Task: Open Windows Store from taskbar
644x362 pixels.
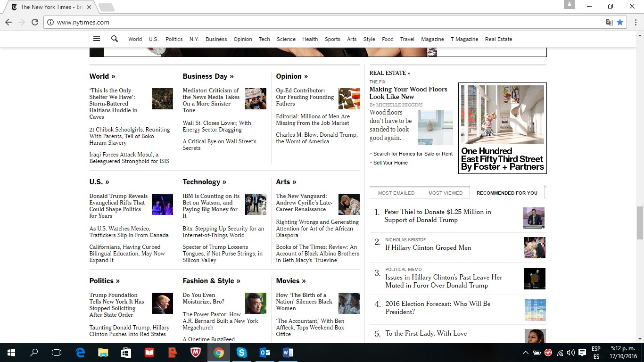Action: pyautogui.click(x=126, y=353)
